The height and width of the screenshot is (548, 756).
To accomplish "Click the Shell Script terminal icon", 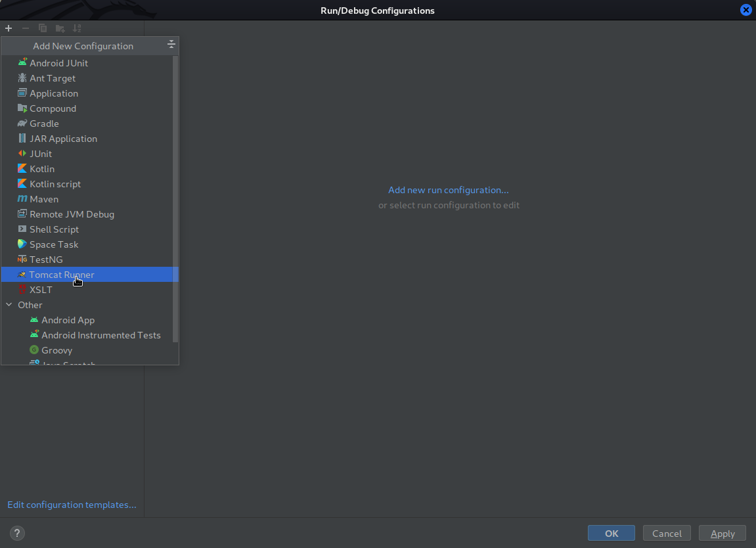I will [x=22, y=229].
